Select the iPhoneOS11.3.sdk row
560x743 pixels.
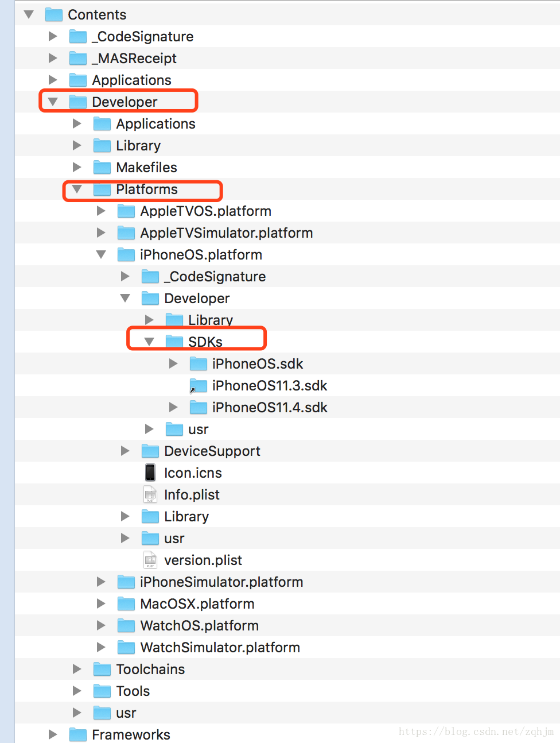pyautogui.click(x=287, y=385)
